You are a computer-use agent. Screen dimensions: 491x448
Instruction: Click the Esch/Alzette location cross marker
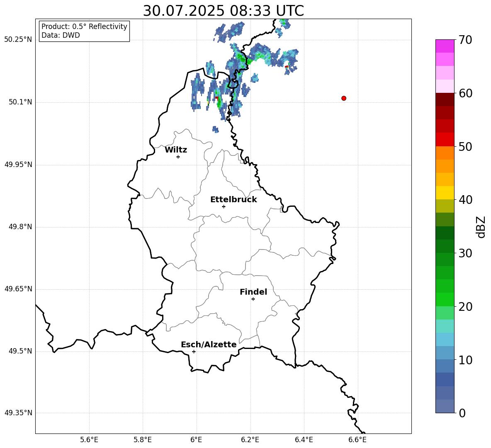[194, 351]
